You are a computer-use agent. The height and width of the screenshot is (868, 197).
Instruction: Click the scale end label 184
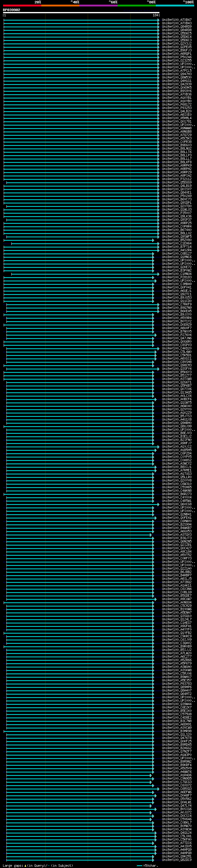[155, 15]
